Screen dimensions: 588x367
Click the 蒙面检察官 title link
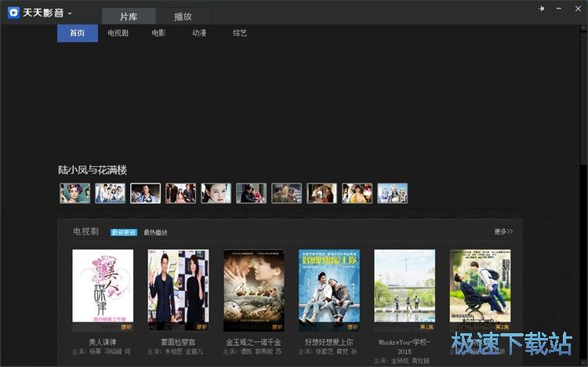point(178,342)
